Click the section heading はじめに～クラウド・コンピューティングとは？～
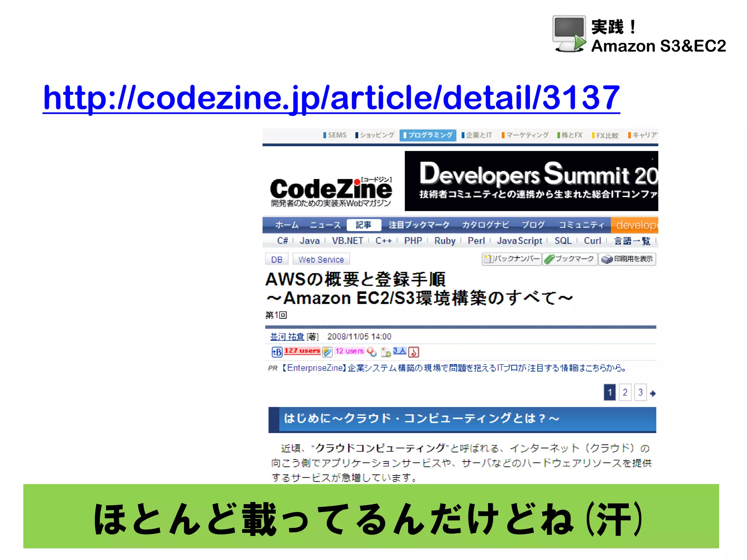Image resolution: width=747 pixels, height=560 pixels. [x=421, y=418]
